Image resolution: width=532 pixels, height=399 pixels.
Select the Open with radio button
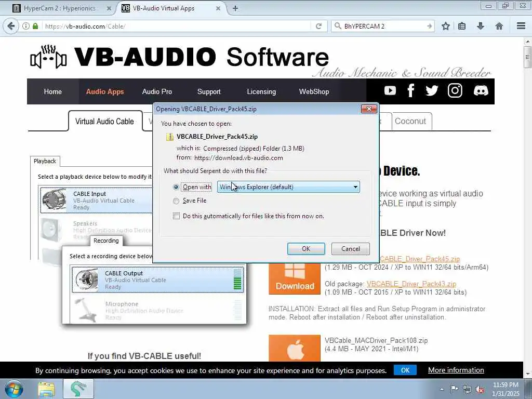pos(176,187)
